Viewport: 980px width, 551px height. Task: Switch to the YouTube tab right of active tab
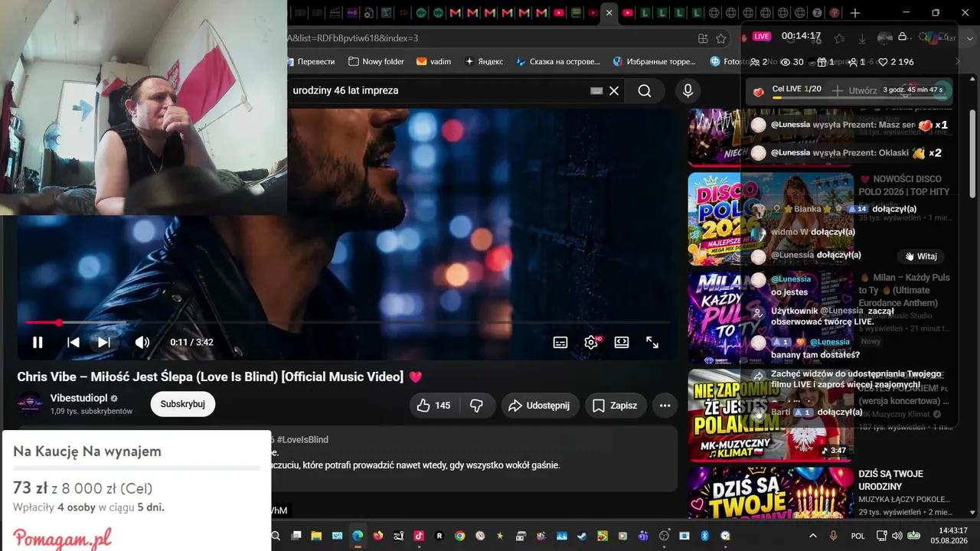(x=628, y=13)
